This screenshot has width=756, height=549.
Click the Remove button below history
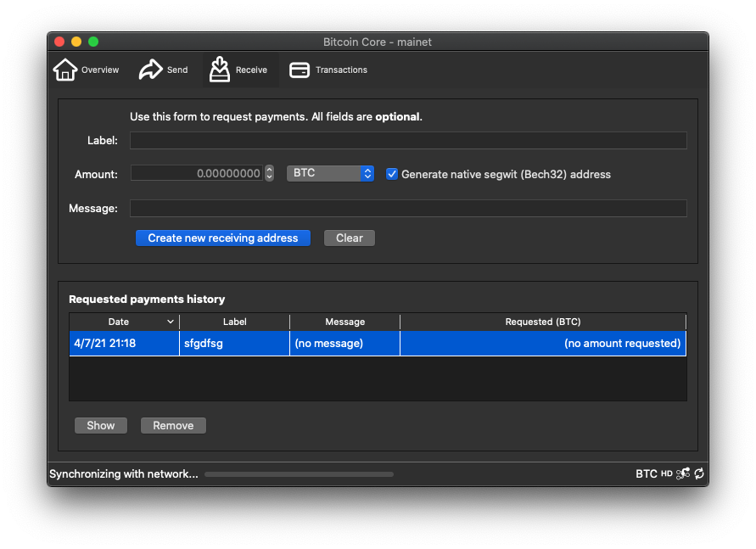(173, 426)
